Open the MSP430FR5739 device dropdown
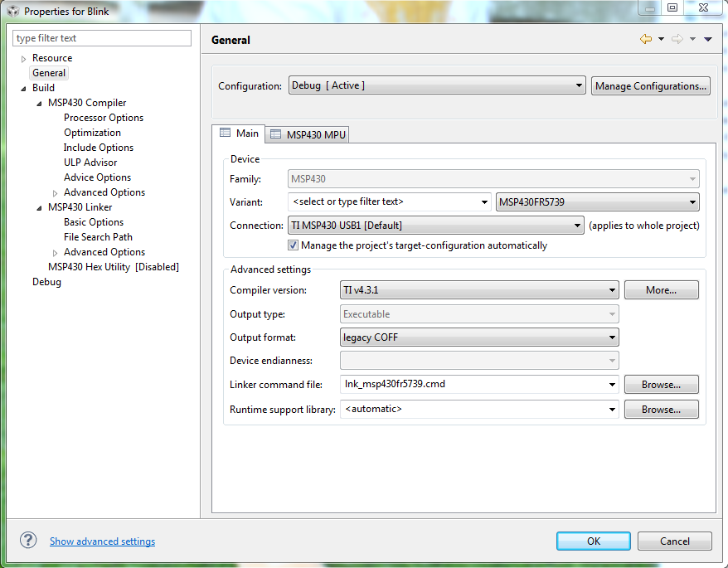The width and height of the screenshot is (728, 568). (x=598, y=202)
